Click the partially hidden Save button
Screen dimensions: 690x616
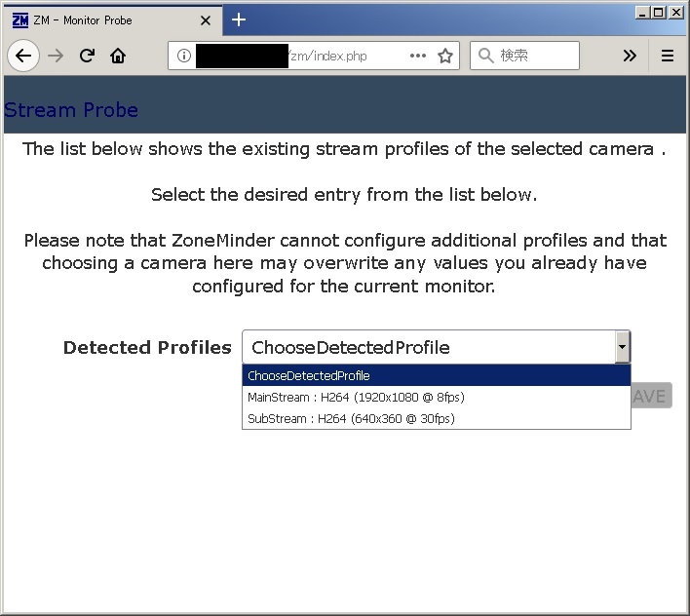(651, 396)
